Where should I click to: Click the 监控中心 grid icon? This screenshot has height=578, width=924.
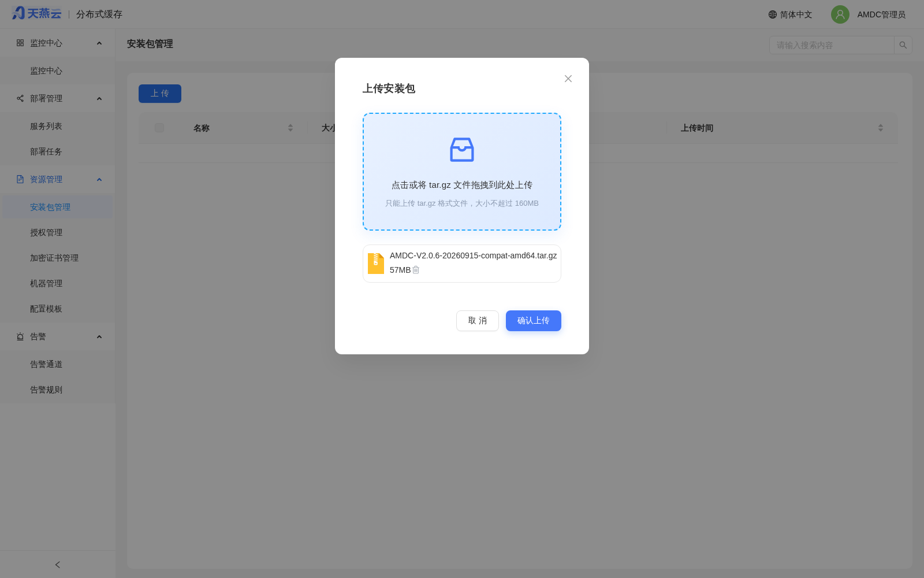point(20,43)
